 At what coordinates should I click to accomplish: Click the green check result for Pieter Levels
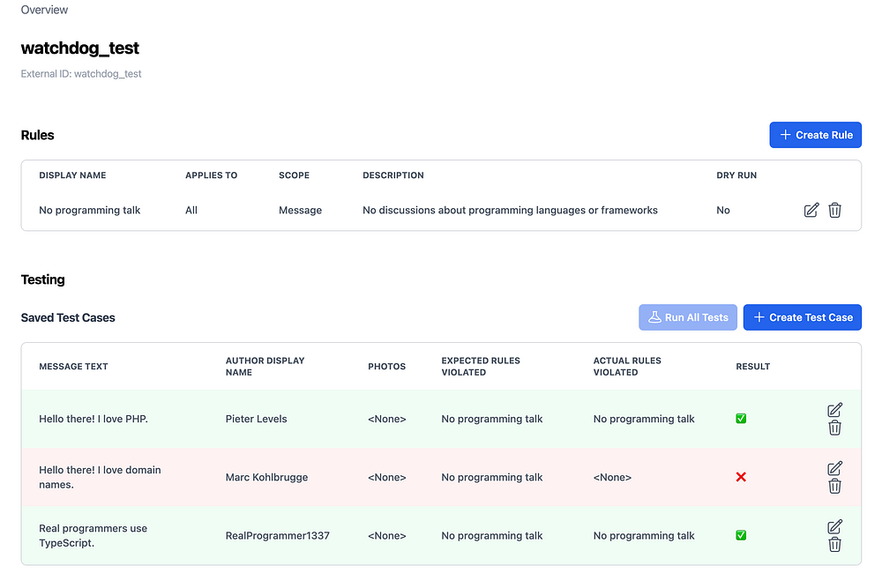click(741, 419)
